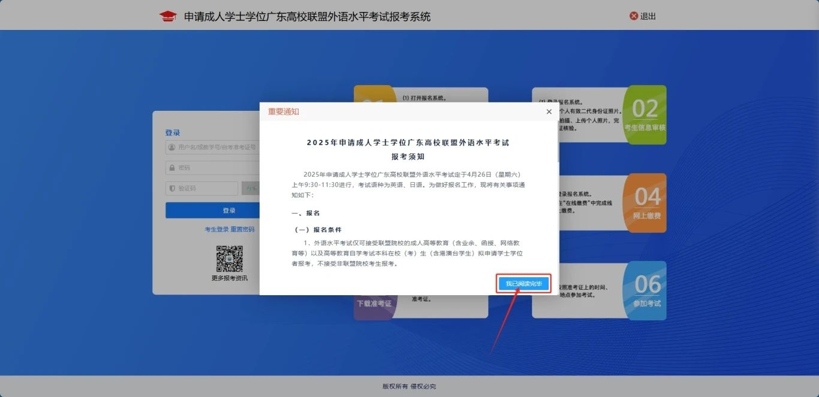Viewport: 819px width, 397px height.
Task: Click the blue 06 参加考试 step badge
Action: (x=645, y=290)
